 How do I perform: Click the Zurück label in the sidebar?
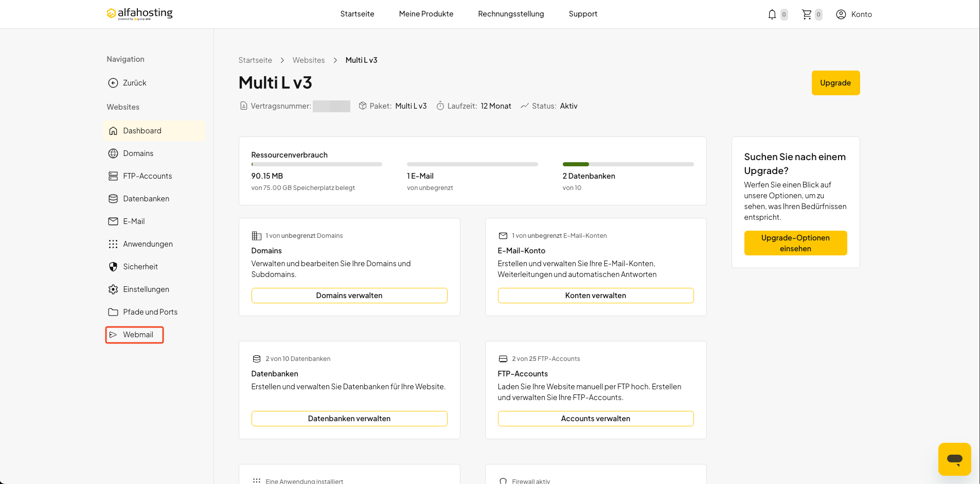click(135, 83)
